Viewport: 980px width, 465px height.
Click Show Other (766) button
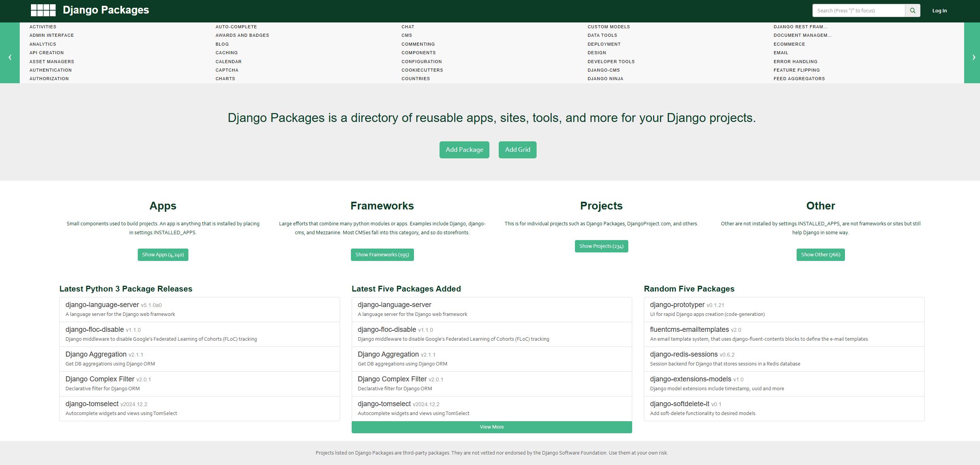tap(821, 255)
